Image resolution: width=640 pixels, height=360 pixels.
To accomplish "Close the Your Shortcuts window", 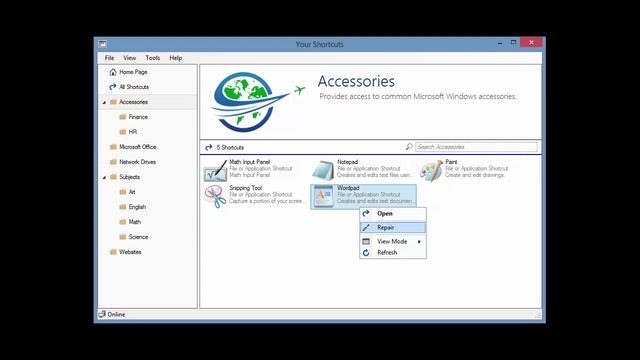I will pos(531,42).
